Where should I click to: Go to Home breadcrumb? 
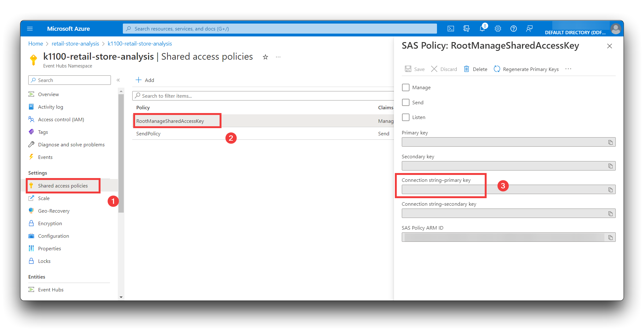click(x=35, y=44)
